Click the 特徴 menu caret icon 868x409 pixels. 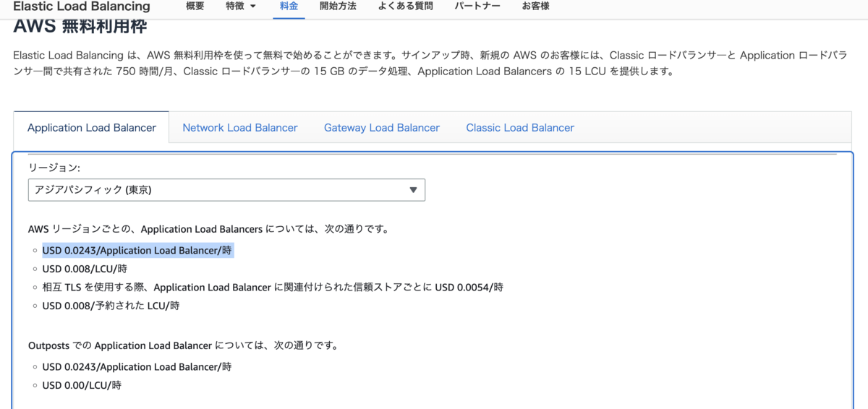point(252,7)
